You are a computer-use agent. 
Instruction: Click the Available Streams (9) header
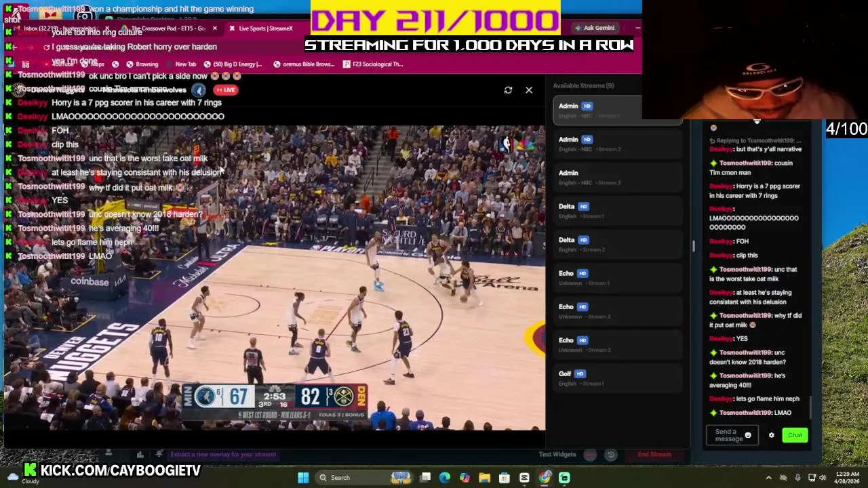[x=583, y=85]
